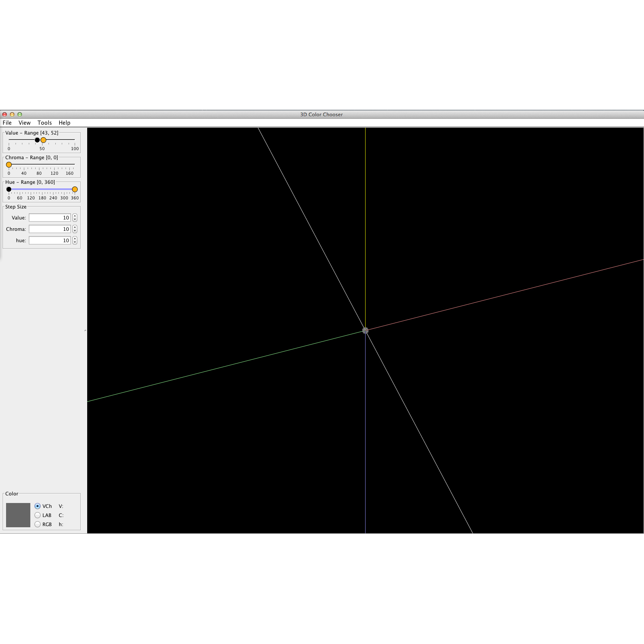Click the black lower Hue range handle
Image resolution: width=644 pixels, height=644 pixels.
point(9,189)
